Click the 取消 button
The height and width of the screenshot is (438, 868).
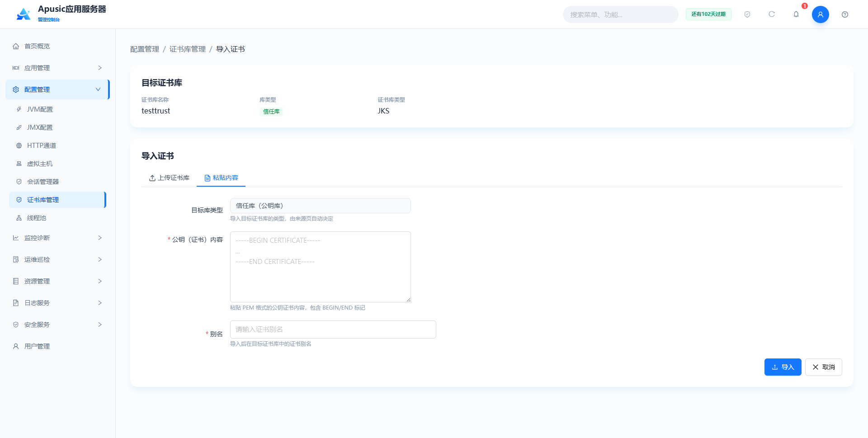[823, 367]
